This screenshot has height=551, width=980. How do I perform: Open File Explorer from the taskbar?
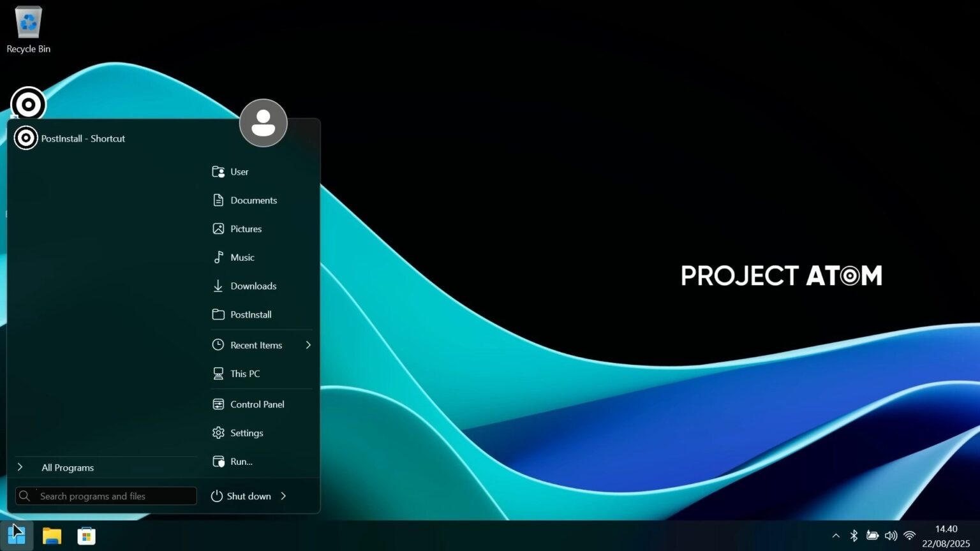pyautogui.click(x=51, y=536)
